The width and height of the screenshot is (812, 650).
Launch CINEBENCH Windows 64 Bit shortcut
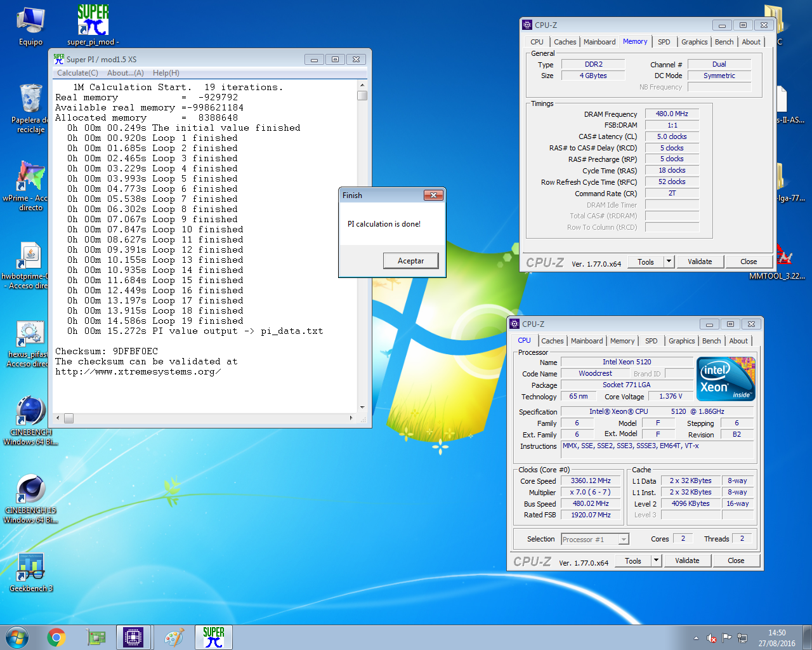click(x=30, y=421)
